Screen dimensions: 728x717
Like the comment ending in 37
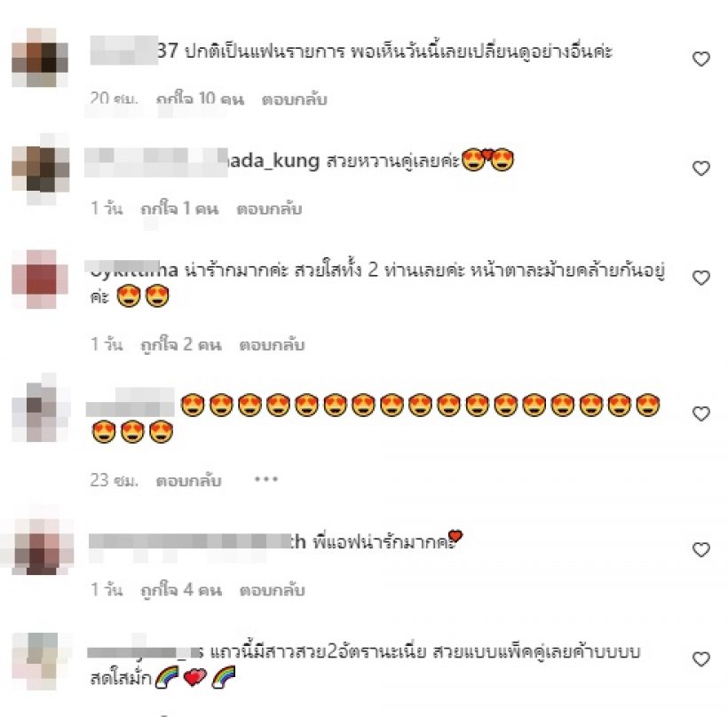[x=701, y=59]
